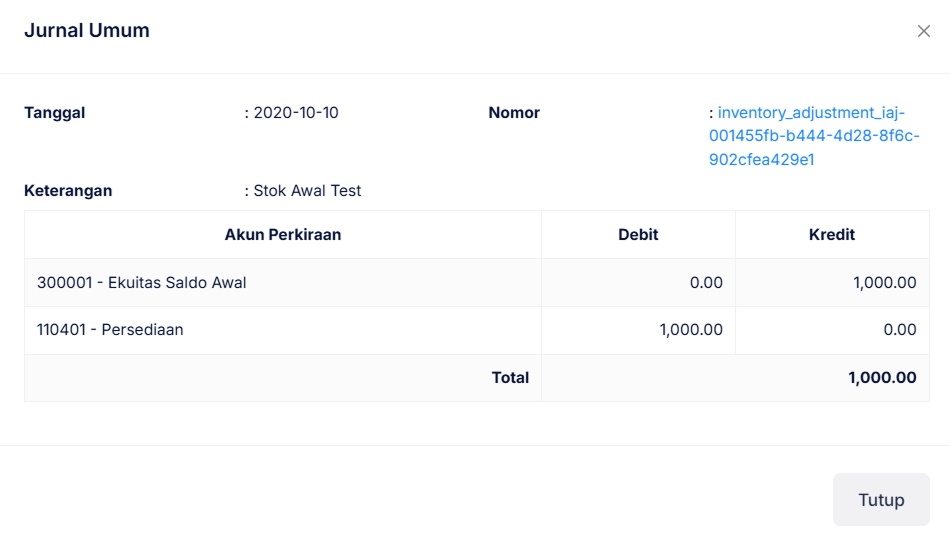The height and width of the screenshot is (542, 950).
Task: Click the Debit column header
Action: (x=638, y=235)
